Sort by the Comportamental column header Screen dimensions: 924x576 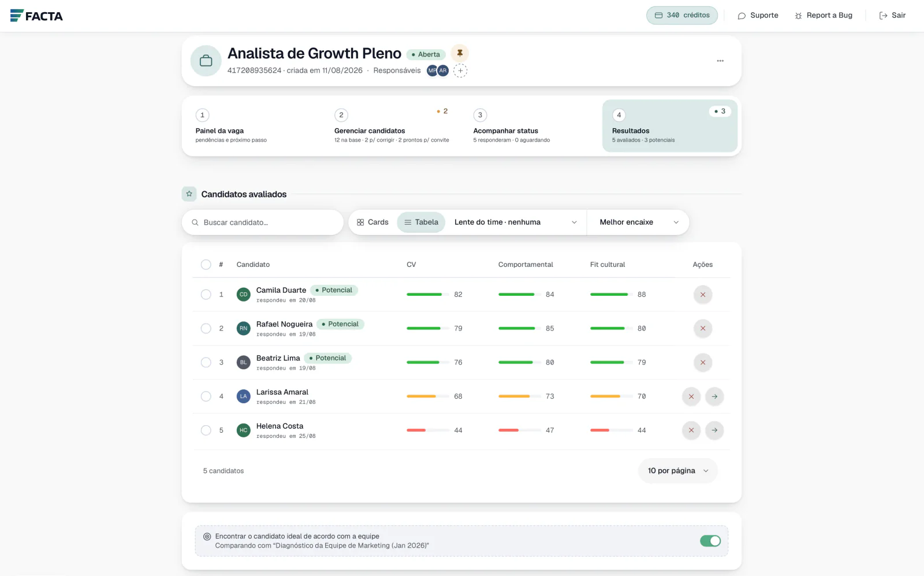click(526, 265)
